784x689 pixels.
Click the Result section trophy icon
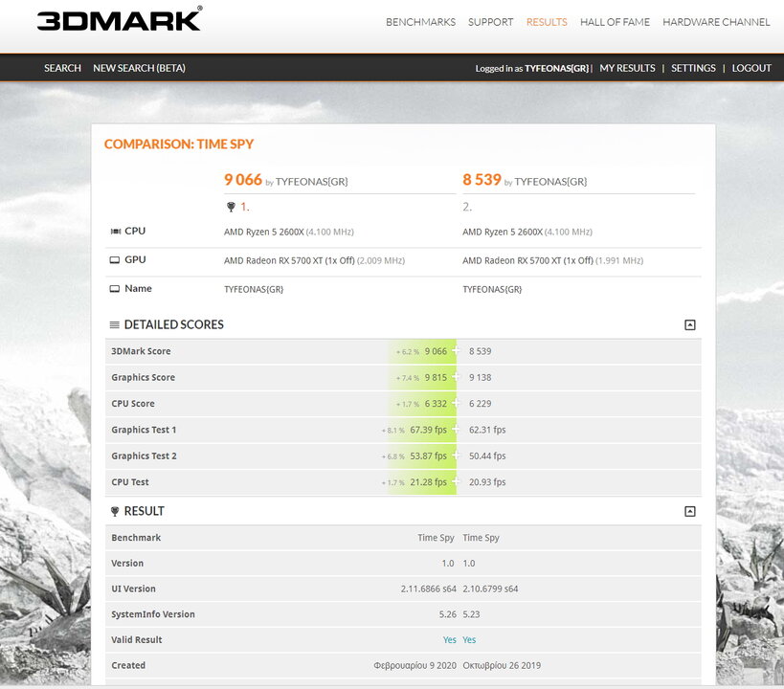point(115,512)
